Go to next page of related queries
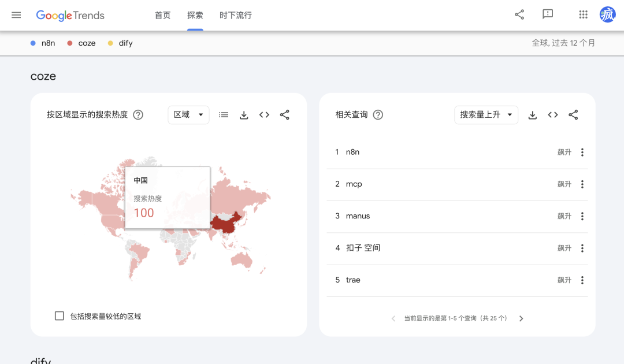624x364 pixels. [x=521, y=318]
